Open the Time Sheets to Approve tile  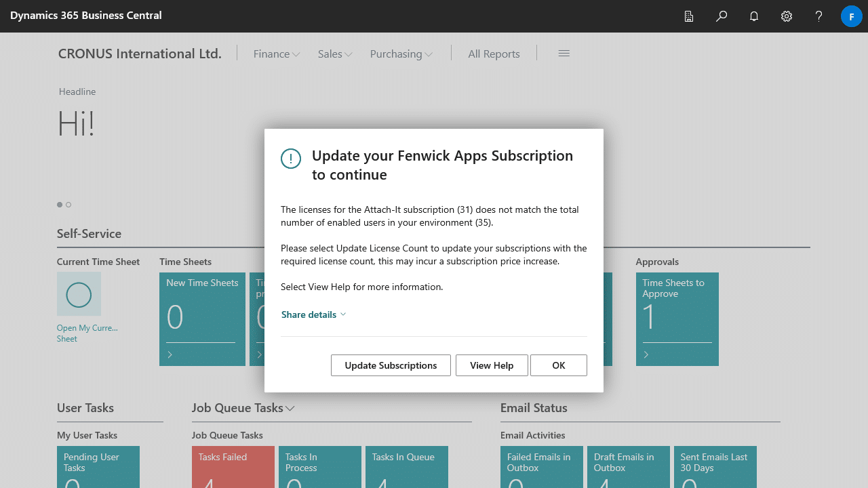677,319
